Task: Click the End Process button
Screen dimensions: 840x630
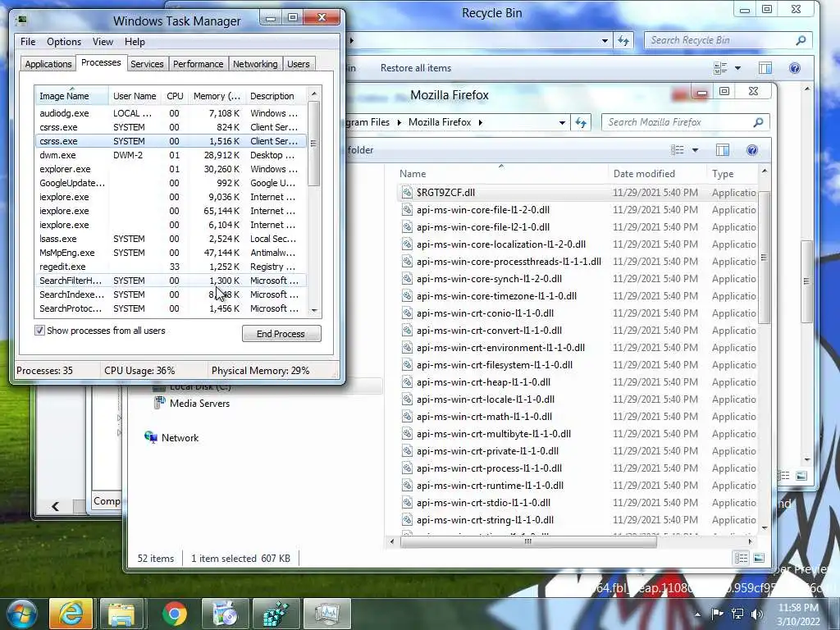Action: pyautogui.click(x=281, y=334)
